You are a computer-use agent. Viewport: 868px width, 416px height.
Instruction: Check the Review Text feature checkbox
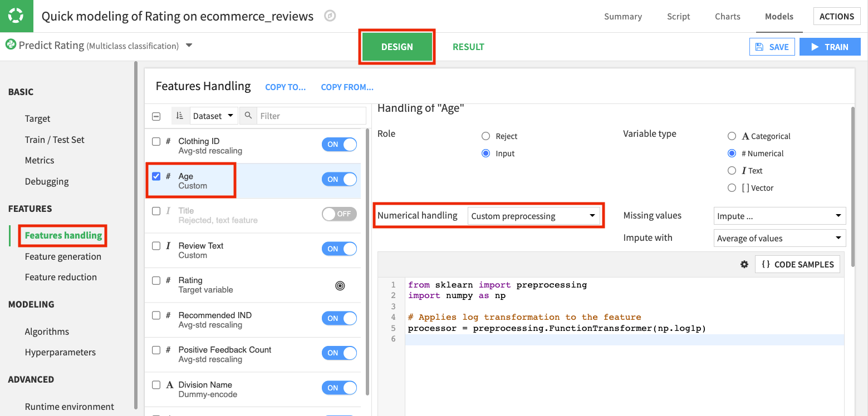[156, 246]
